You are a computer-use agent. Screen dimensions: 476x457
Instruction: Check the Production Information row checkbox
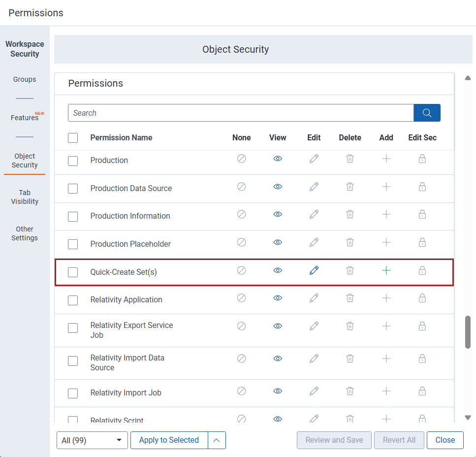click(x=73, y=216)
